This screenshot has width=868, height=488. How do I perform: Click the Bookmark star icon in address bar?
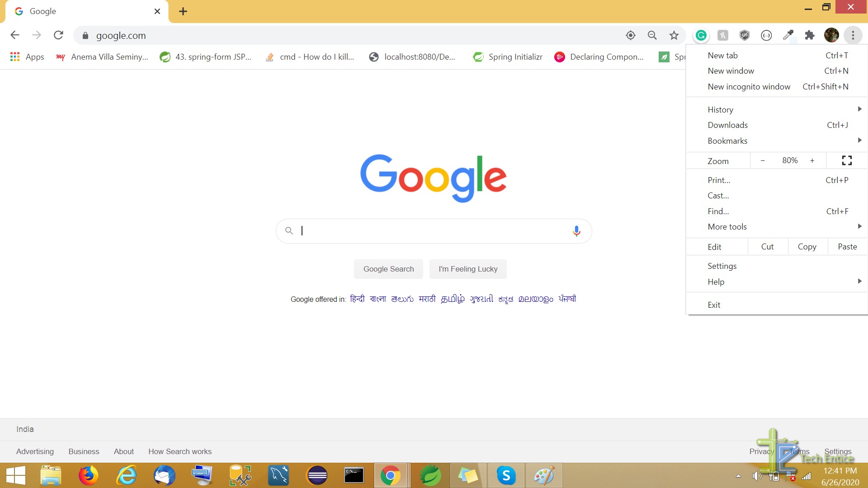pyautogui.click(x=674, y=35)
